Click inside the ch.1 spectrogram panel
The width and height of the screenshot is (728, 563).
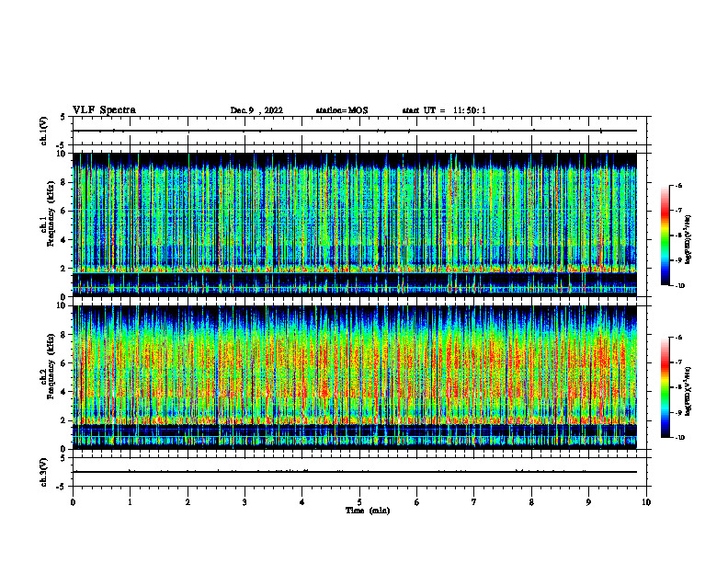[355, 224]
